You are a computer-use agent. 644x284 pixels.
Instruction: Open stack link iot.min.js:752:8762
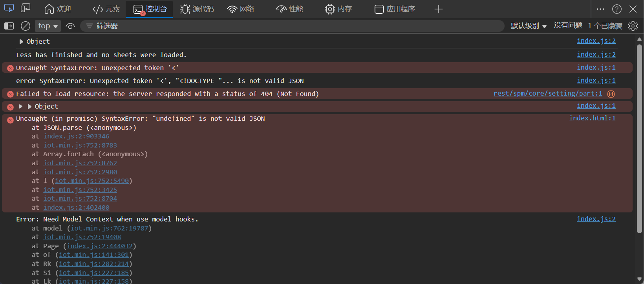[x=80, y=163]
